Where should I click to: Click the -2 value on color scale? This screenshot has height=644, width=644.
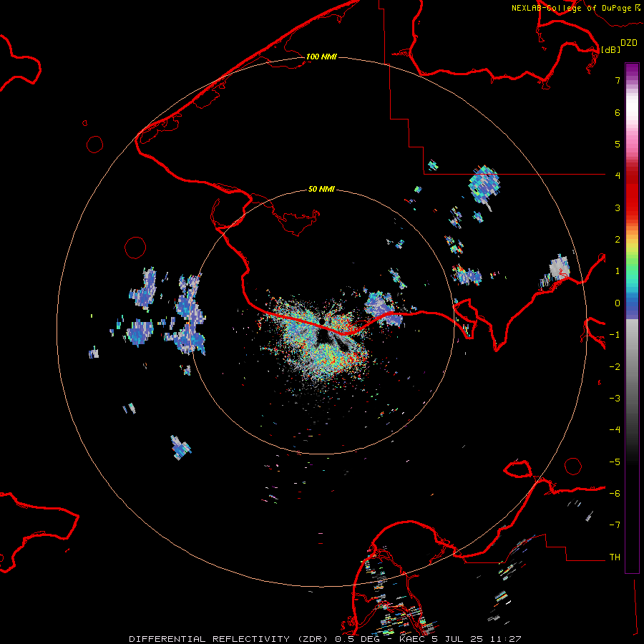[x=615, y=367]
